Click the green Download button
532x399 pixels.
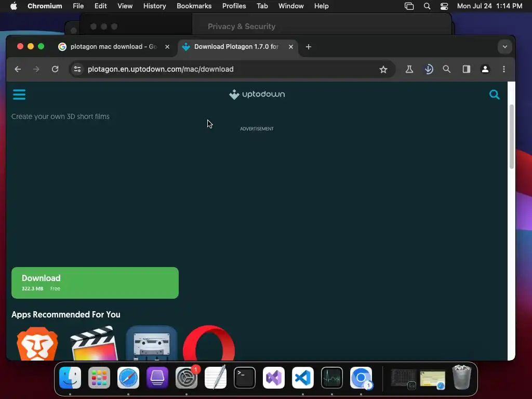point(95,283)
